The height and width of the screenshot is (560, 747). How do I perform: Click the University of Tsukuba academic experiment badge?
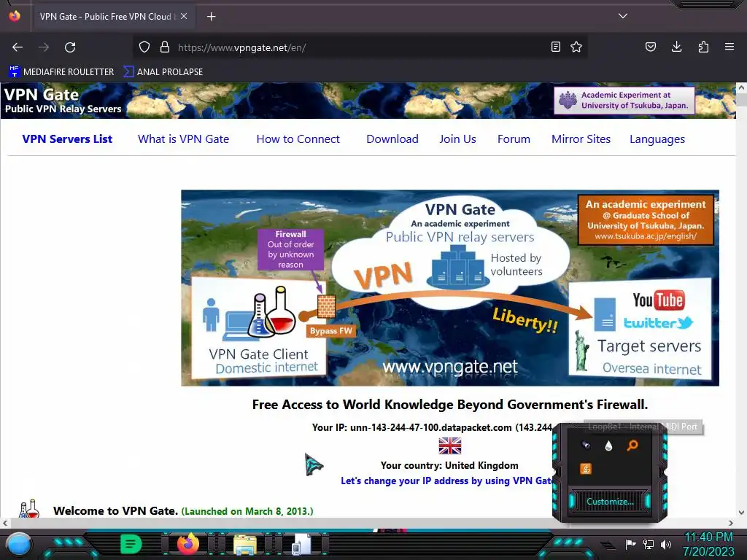click(x=624, y=100)
